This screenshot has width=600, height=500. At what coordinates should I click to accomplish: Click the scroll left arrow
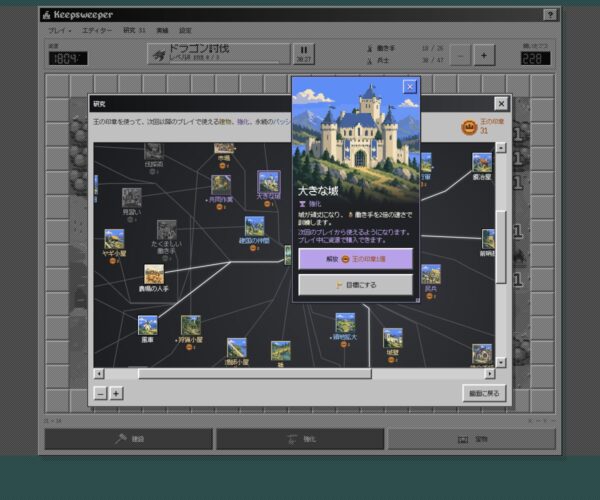99,374
